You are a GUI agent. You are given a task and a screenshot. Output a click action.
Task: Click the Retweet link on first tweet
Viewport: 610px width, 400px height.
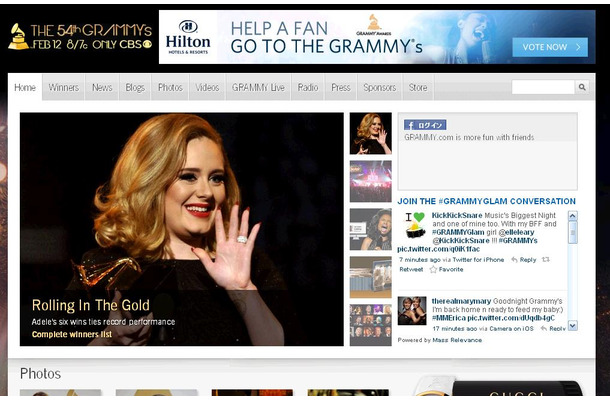[x=411, y=269]
